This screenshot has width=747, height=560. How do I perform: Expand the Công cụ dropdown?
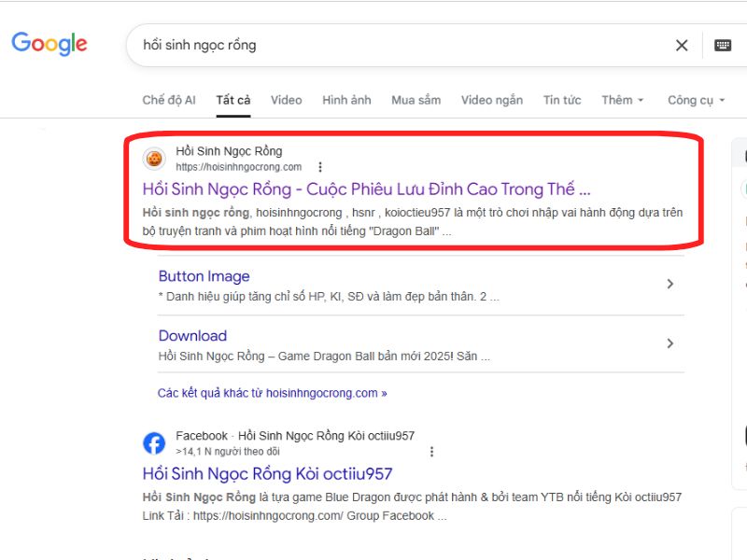(x=695, y=100)
